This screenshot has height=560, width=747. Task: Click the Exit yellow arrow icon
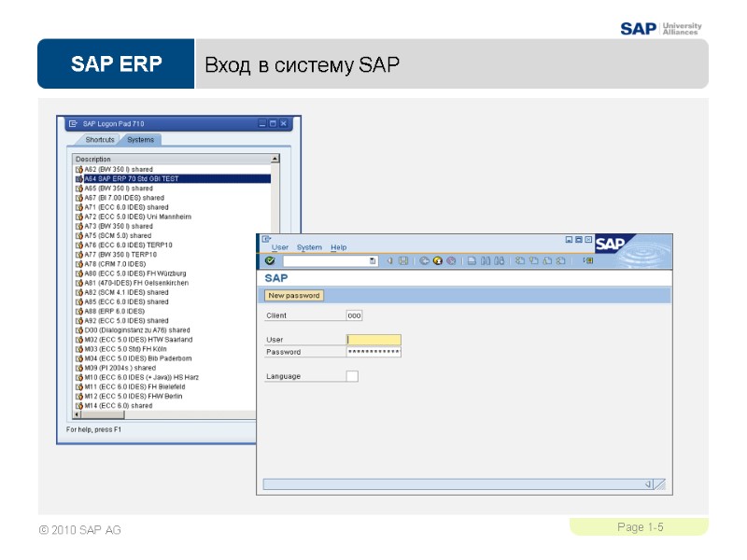coord(438,262)
